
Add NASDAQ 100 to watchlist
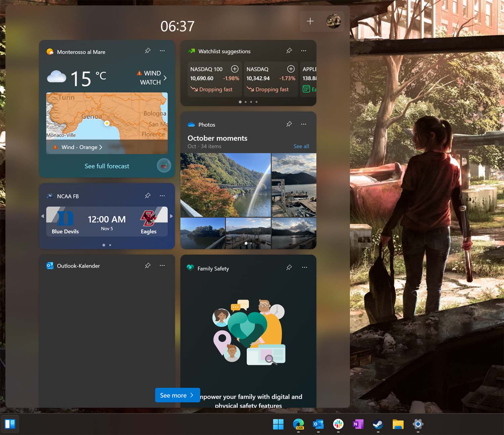(235, 69)
